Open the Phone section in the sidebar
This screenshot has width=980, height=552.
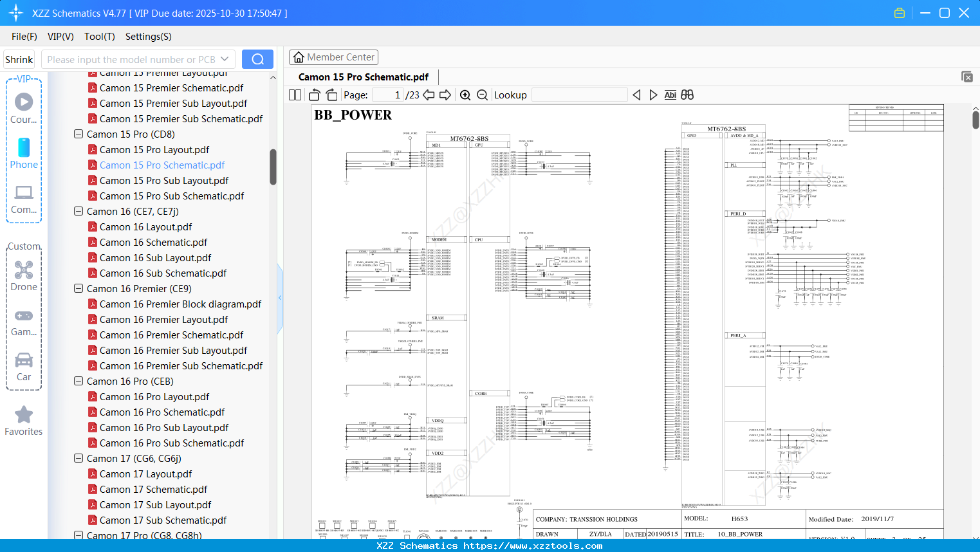23,154
